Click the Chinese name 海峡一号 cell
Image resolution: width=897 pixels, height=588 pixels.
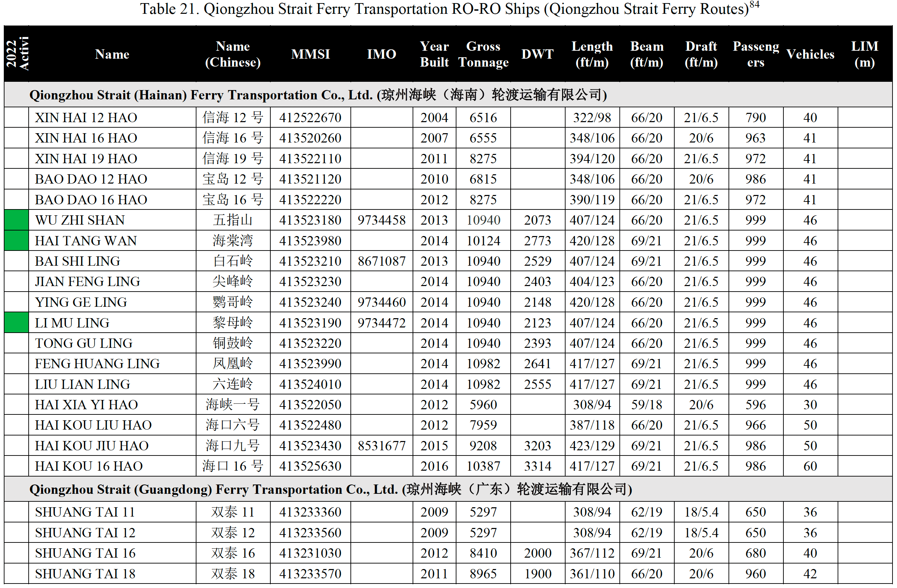tap(233, 404)
